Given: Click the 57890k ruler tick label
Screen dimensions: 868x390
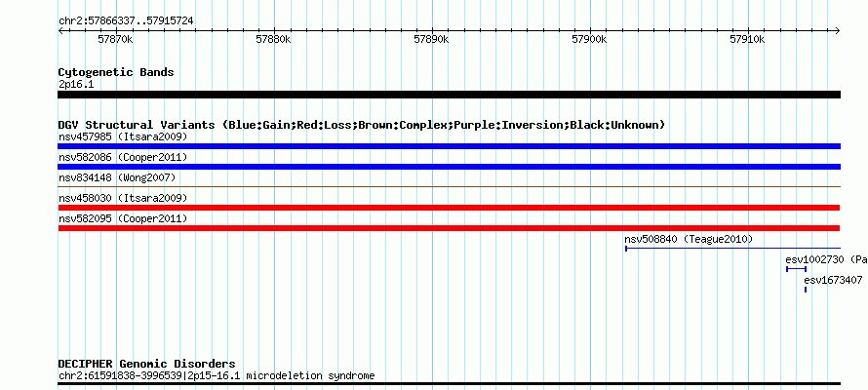Looking at the screenshot, I should (432, 40).
